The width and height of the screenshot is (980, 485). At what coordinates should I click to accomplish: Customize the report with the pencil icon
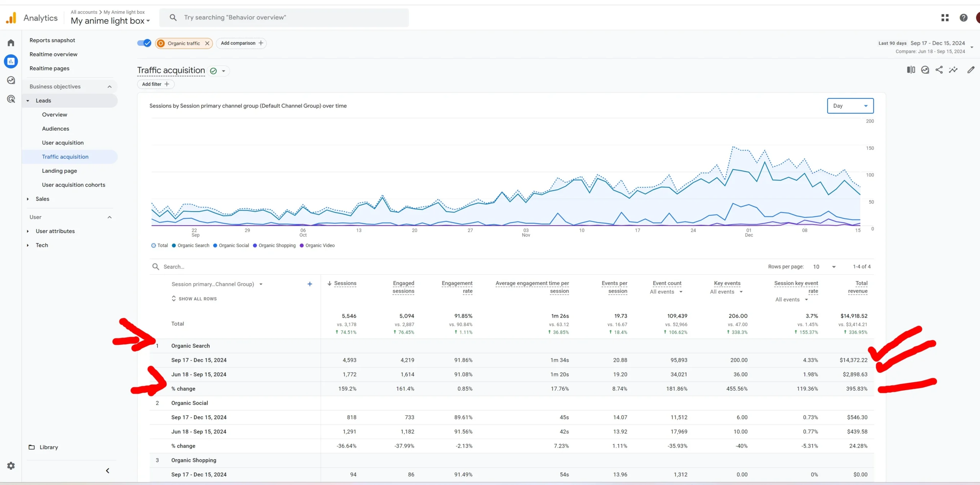tap(971, 70)
